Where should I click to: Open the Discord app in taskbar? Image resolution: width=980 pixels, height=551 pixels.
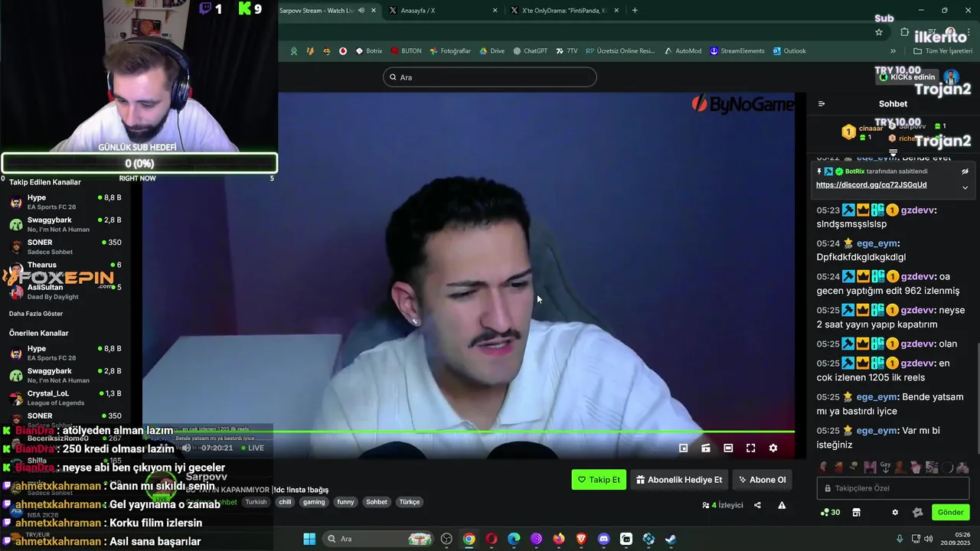(603, 539)
